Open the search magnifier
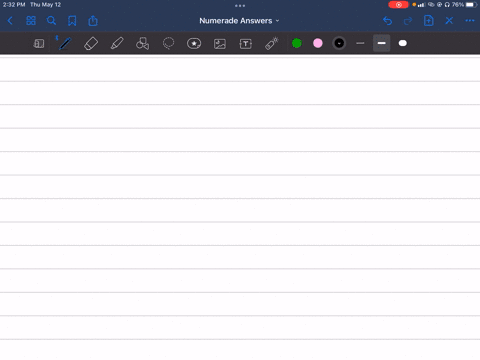The image size is (480, 360). (x=51, y=21)
